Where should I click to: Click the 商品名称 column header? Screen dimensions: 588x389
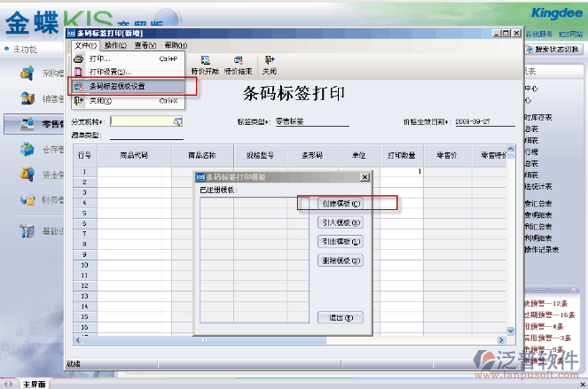point(202,155)
